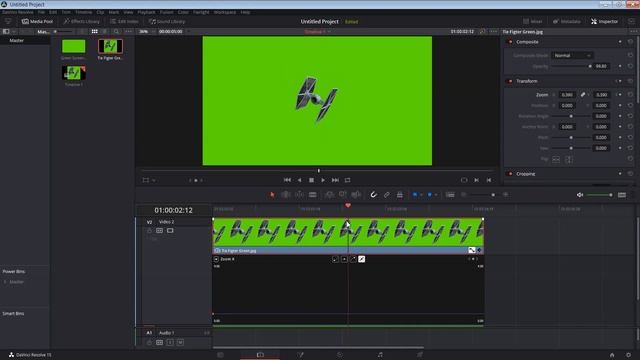Open the Timeline 1 name dropdown
Screen dimensions: 640x360
[x=318, y=31]
